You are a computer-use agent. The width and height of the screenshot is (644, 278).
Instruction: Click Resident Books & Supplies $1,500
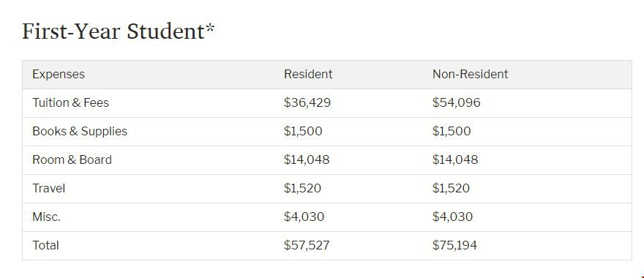point(303,132)
